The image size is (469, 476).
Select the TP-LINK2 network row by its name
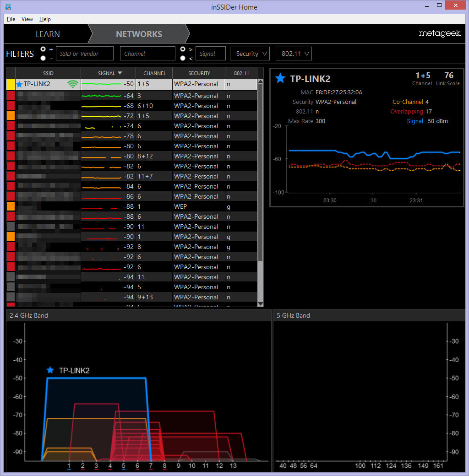pyautogui.click(x=37, y=84)
